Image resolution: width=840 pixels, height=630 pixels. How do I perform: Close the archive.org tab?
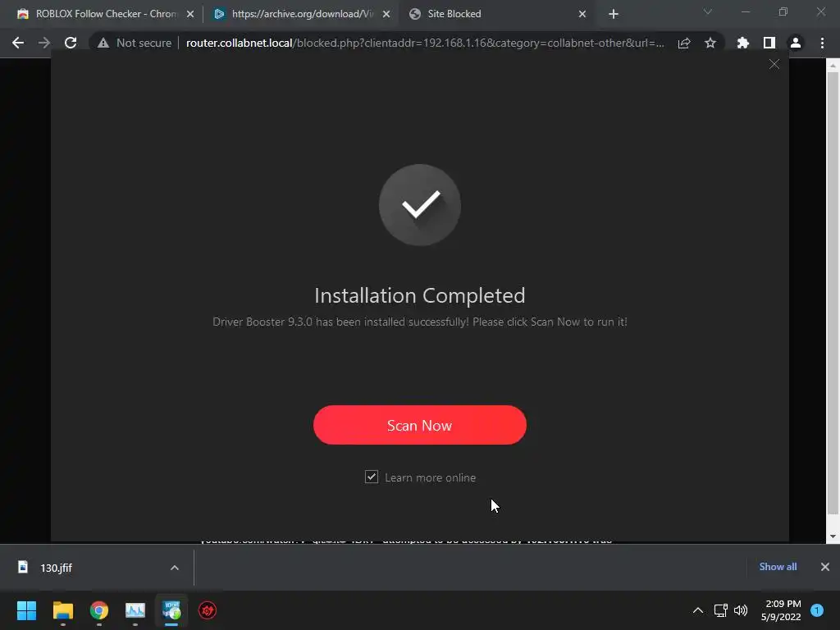[386, 14]
